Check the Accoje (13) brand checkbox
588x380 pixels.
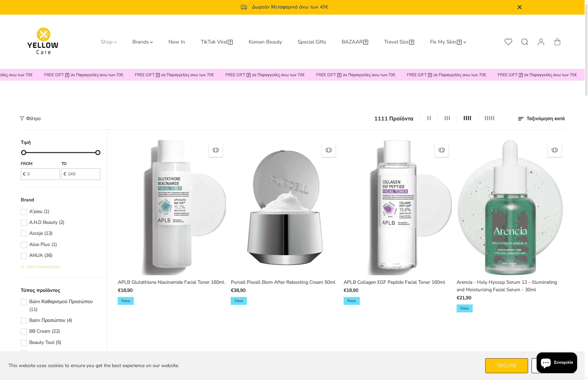[x=24, y=233]
